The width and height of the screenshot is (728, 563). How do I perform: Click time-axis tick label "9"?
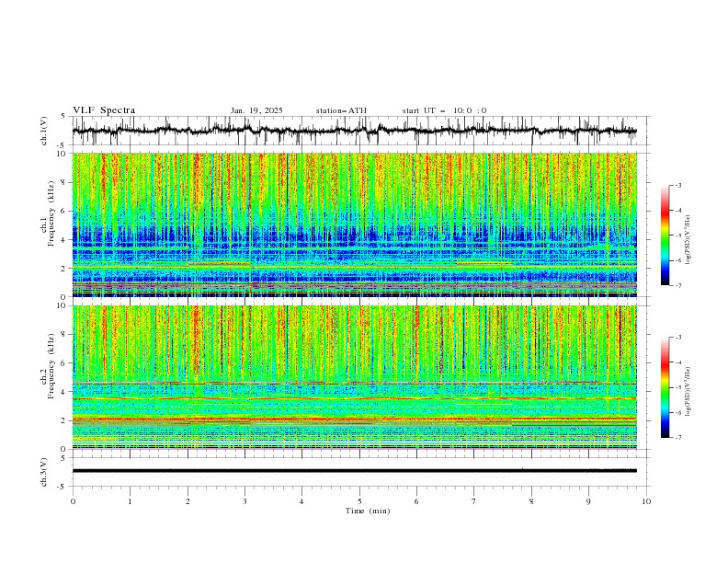(x=588, y=501)
